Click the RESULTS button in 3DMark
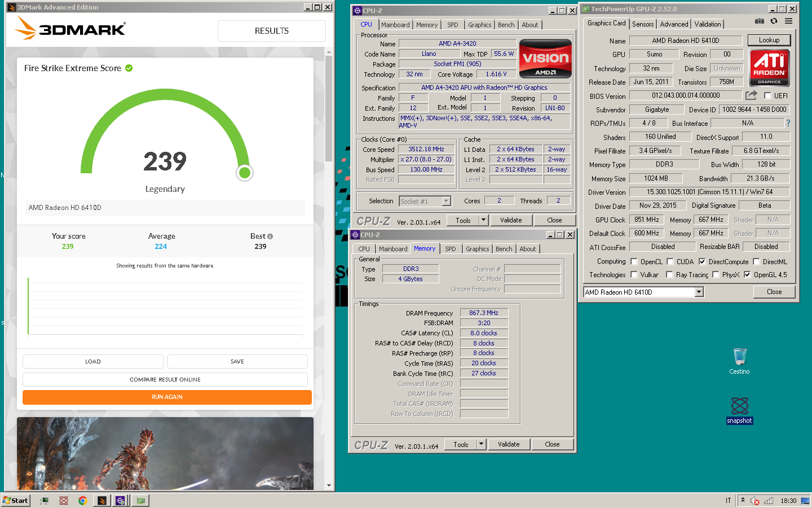Image resolution: width=812 pixels, height=508 pixels. 272,31
